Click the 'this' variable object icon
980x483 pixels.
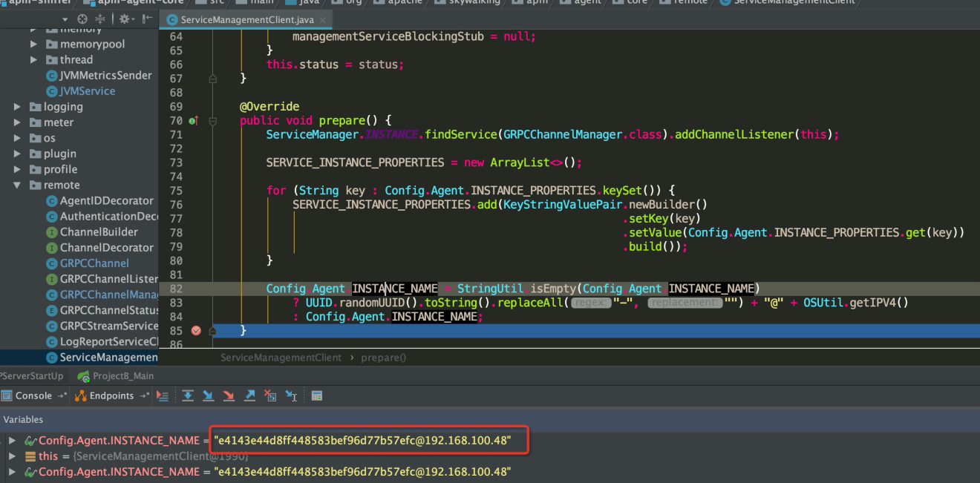click(x=30, y=456)
